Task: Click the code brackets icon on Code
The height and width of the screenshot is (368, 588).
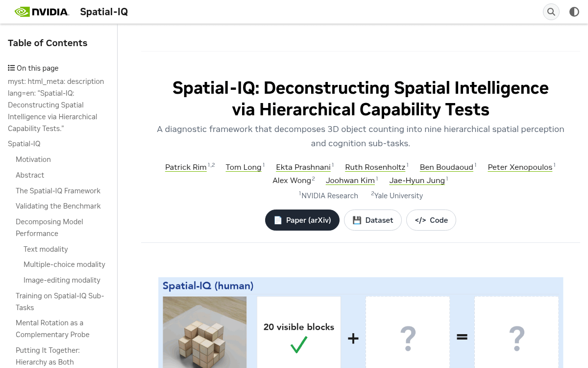Action: 420,220
